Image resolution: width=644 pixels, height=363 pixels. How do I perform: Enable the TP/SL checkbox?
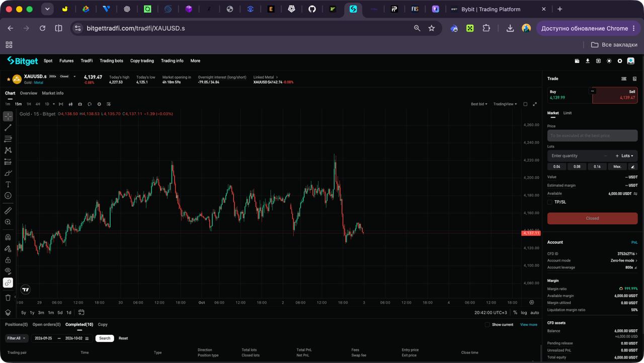tap(550, 202)
